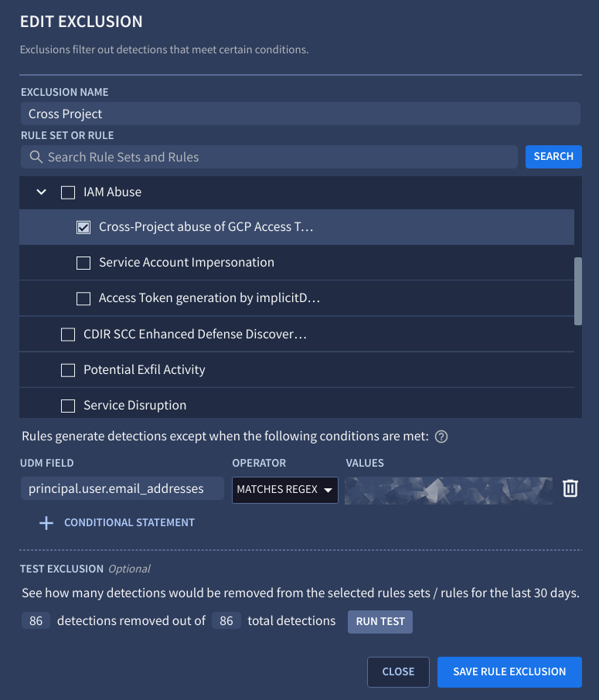
Task: Click the SEARCH button
Action: pos(553,157)
